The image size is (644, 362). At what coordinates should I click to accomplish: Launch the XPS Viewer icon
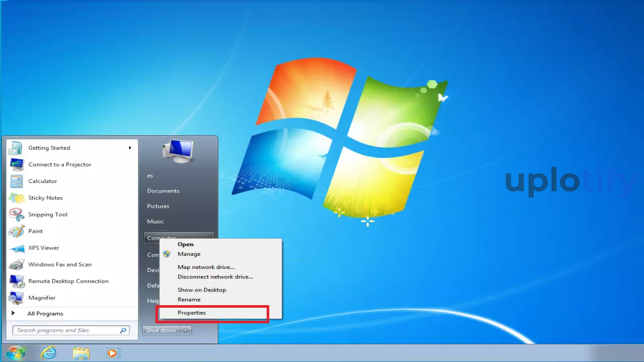(16, 248)
